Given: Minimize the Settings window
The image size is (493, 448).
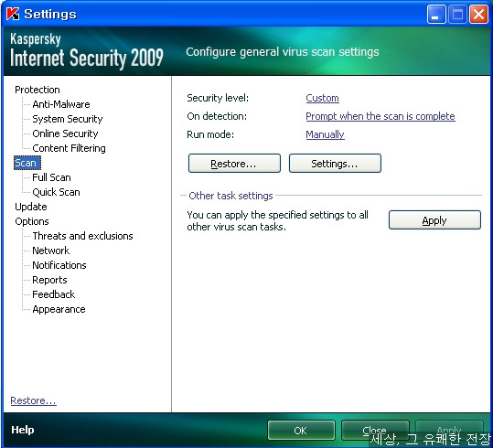Looking at the screenshot, I should point(436,15).
